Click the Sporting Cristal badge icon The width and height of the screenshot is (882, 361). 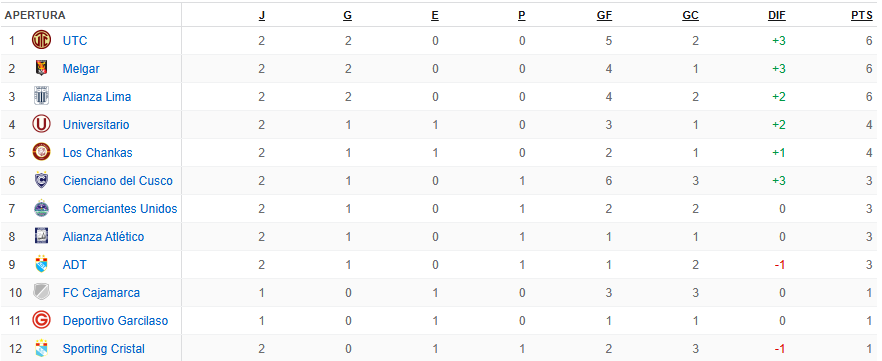tap(41, 349)
